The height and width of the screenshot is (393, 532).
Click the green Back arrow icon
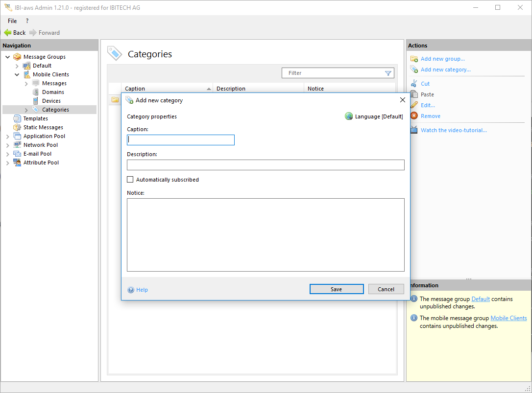click(8, 33)
